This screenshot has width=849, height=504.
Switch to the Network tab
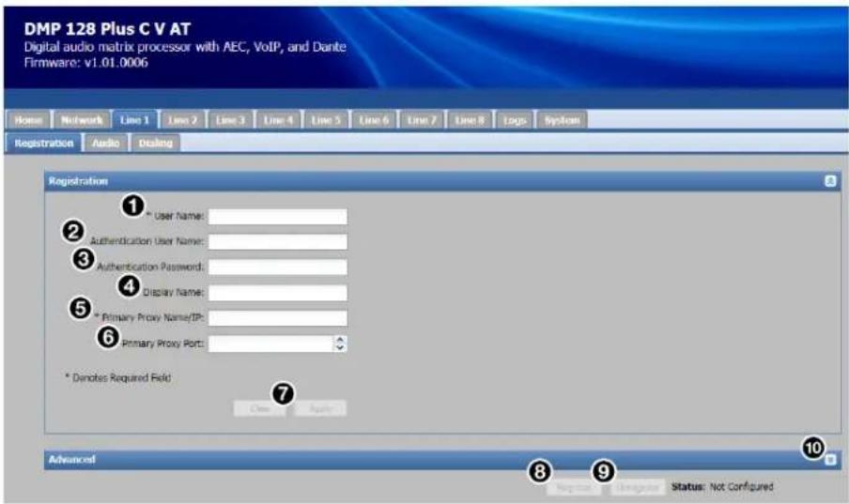point(82,119)
